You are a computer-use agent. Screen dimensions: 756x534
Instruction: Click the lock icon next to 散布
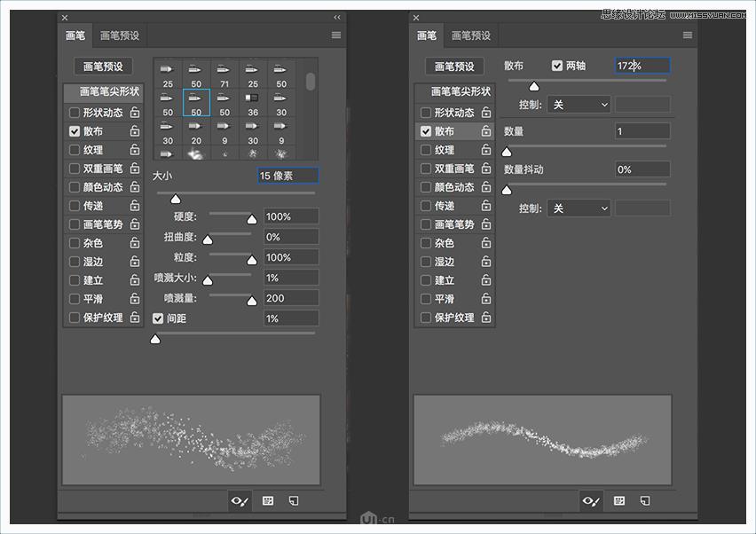[x=133, y=131]
